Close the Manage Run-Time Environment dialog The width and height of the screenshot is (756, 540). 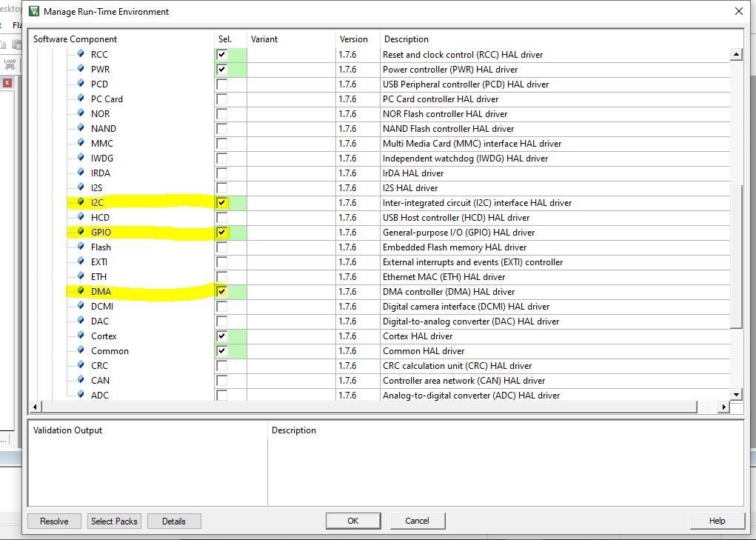coord(739,11)
